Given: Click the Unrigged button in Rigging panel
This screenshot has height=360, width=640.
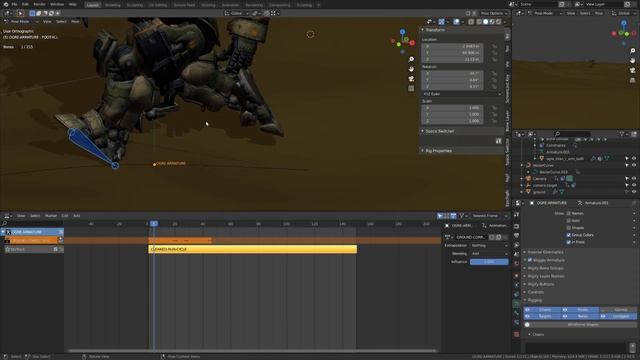Looking at the screenshot, I should (x=618, y=316).
